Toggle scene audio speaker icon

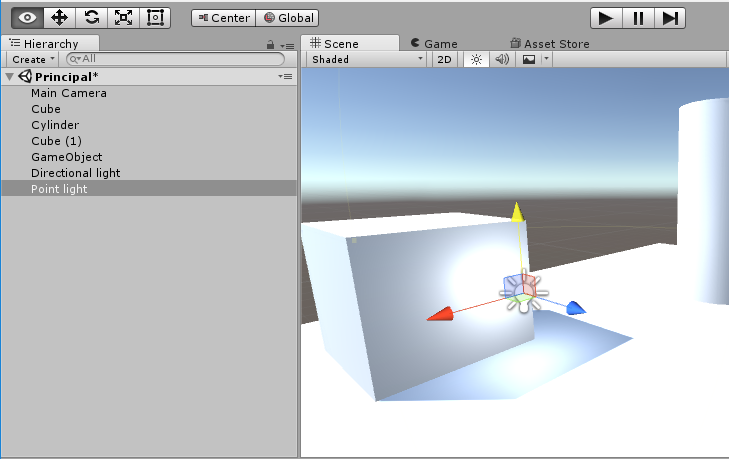[x=502, y=60]
